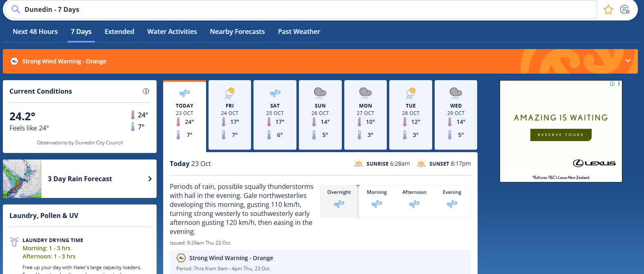Click the ad info icon on Lexus ad
Viewport: 644px width, 274px height.
click(612, 84)
